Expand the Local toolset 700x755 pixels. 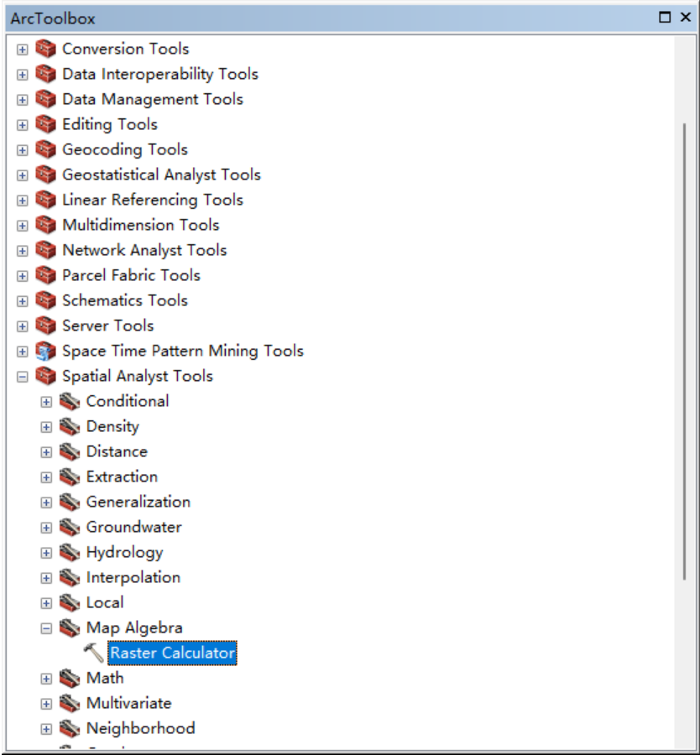[46, 603]
